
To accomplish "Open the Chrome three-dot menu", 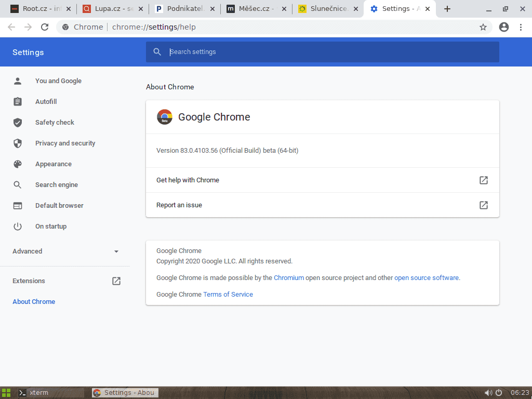I will pos(521,27).
